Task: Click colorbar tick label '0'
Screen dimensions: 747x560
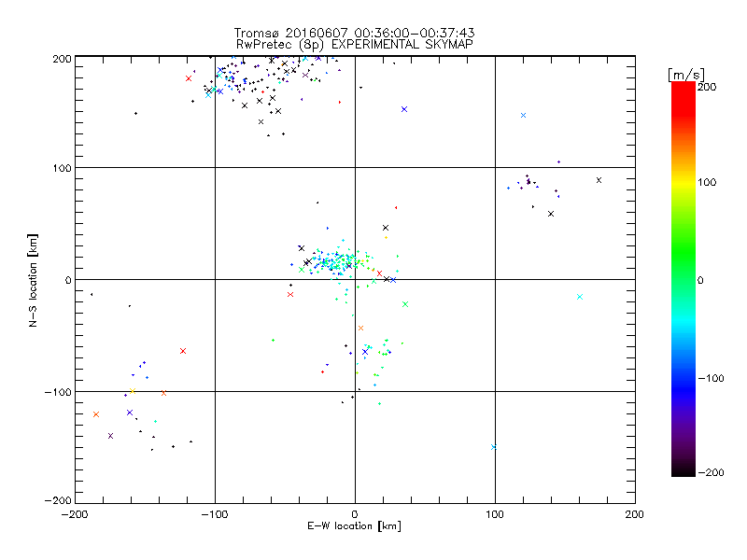Action: click(700, 280)
